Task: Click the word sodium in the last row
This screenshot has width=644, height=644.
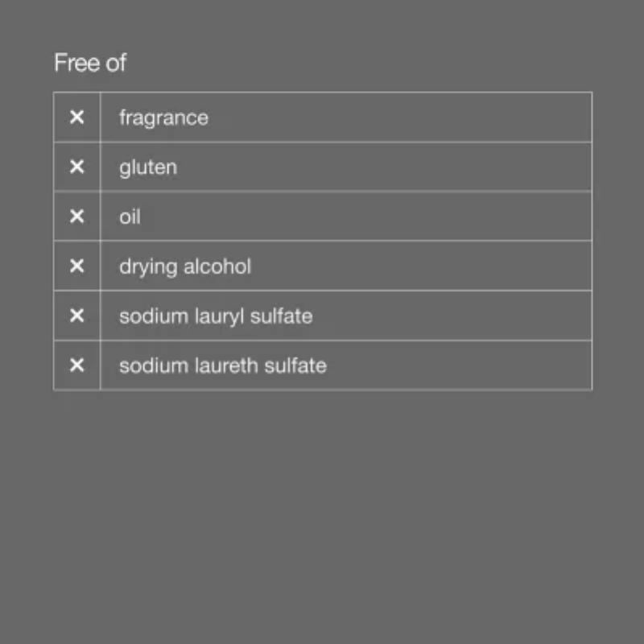Action: tap(154, 365)
